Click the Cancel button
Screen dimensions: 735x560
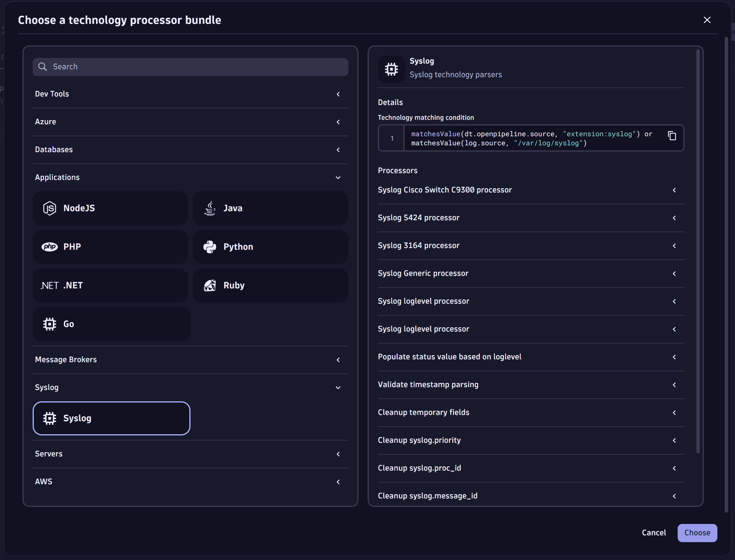pyautogui.click(x=654, y=533)
